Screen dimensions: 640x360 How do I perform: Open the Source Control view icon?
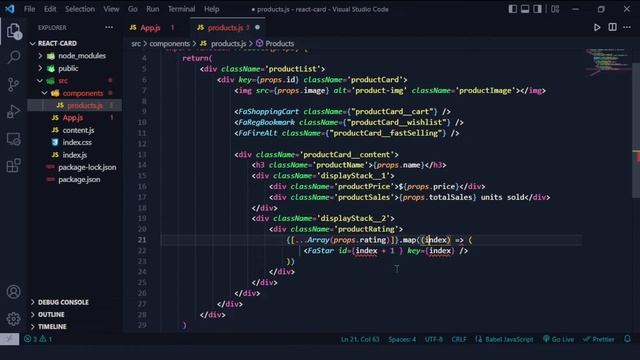13,84
